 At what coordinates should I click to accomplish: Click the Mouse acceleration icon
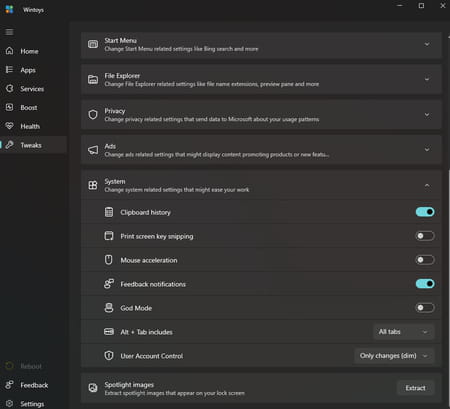[109, 260]
